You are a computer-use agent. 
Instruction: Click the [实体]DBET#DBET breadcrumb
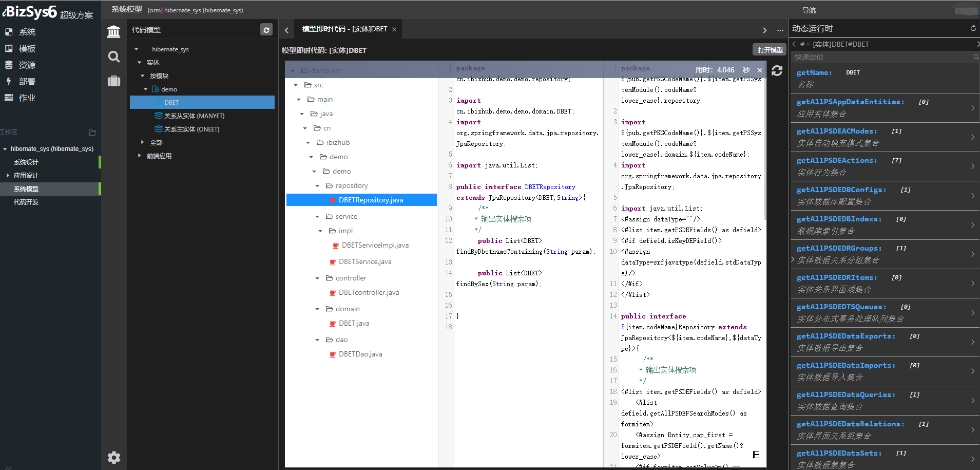[840, 44]
